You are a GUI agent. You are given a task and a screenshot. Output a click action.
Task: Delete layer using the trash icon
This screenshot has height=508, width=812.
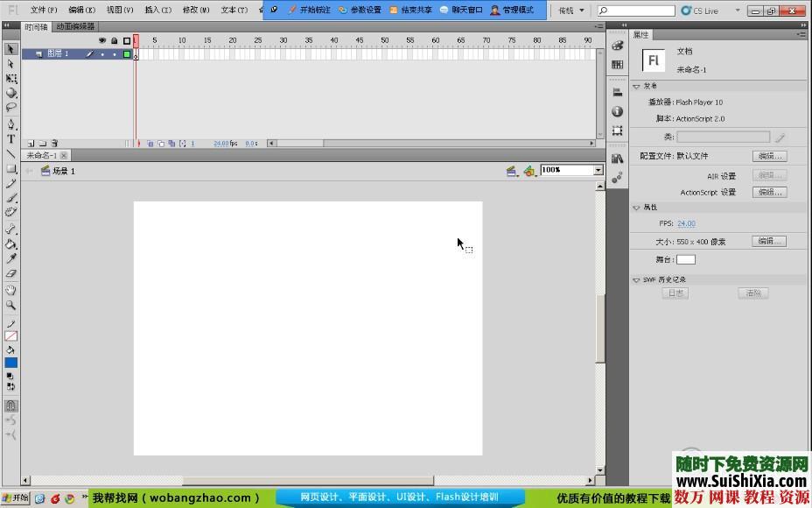[54, 143]
